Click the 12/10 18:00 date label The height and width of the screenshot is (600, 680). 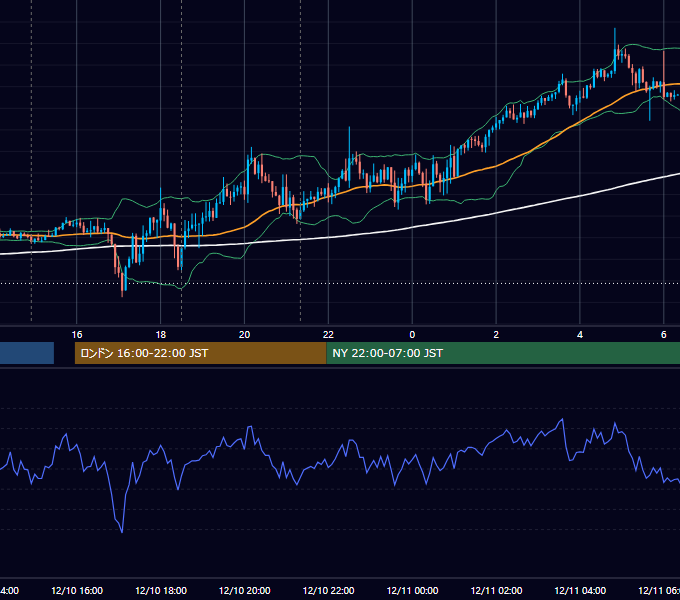point(161,590)
